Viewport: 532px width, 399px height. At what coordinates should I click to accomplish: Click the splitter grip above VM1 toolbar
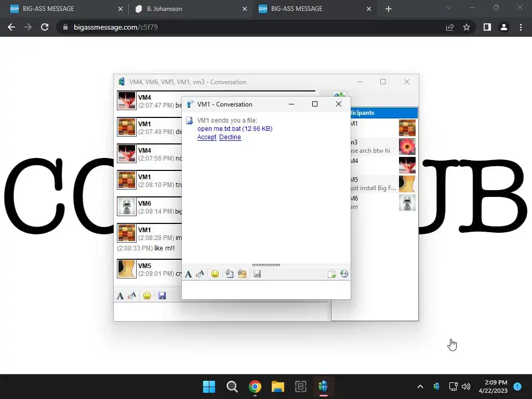pos(266,265)
